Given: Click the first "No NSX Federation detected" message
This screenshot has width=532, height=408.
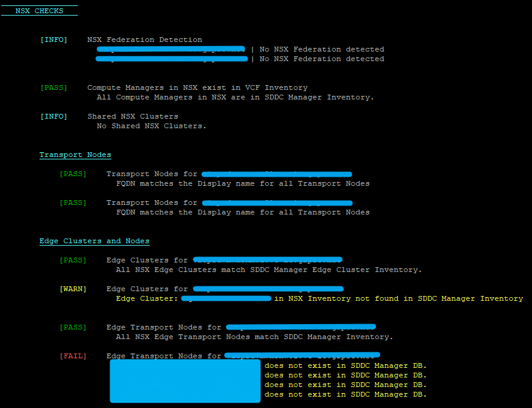Looking at the screenshot, I should coord(321,49).
